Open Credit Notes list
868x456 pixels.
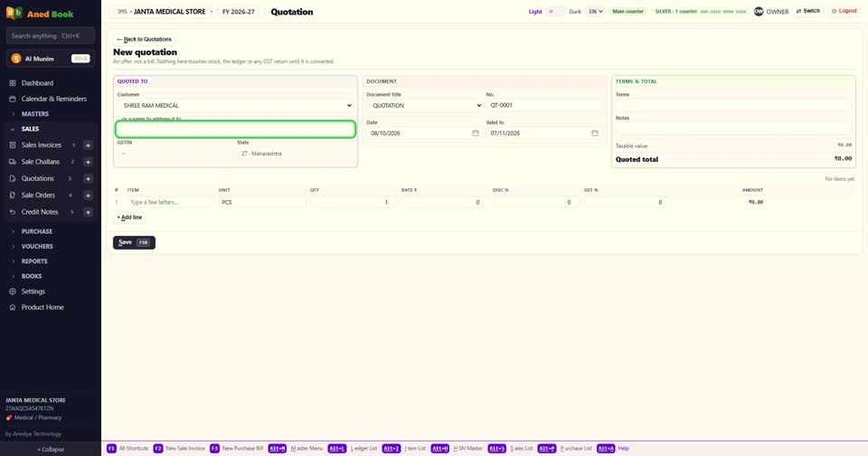(39, 212)
